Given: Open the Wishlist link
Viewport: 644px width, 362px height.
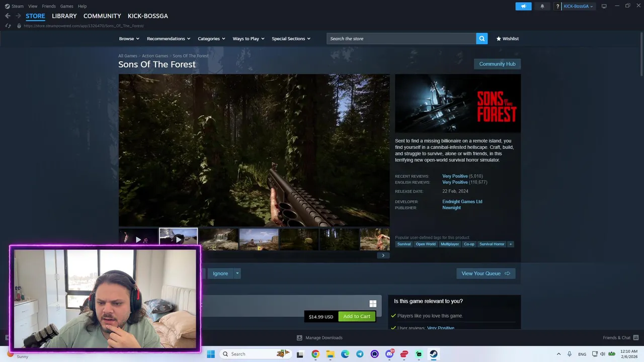Looking at the screenshot, I should (x=507, y=39).
